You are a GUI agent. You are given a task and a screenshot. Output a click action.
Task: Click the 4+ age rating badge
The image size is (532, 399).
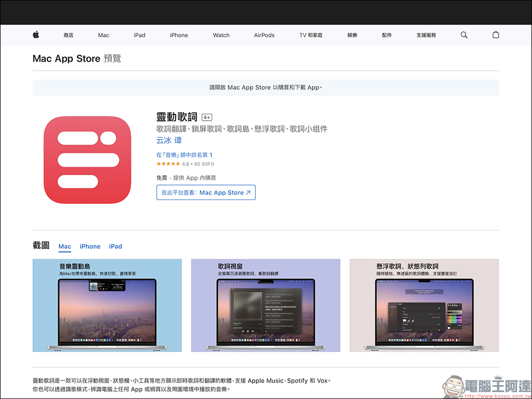pos(207,118)
